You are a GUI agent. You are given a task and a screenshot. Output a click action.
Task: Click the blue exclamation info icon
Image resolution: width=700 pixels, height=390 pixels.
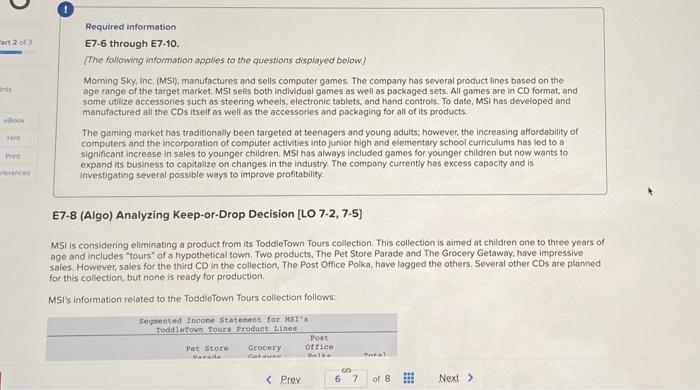[66, 9]
